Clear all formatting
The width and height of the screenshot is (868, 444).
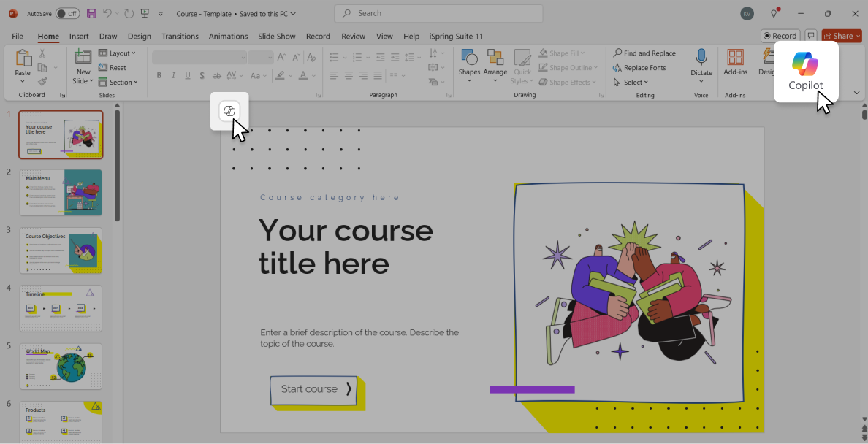[x=312, y=57]
